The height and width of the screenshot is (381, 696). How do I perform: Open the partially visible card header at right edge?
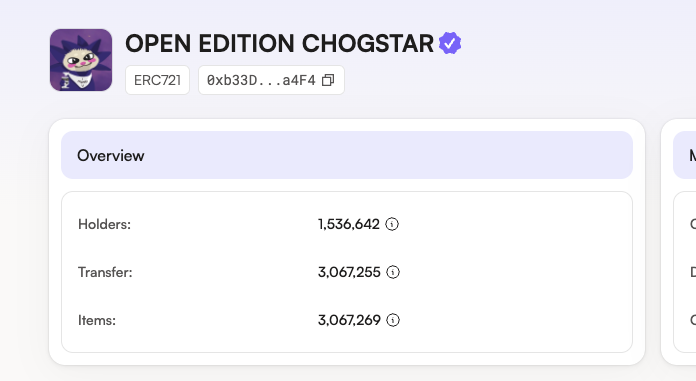684,155
